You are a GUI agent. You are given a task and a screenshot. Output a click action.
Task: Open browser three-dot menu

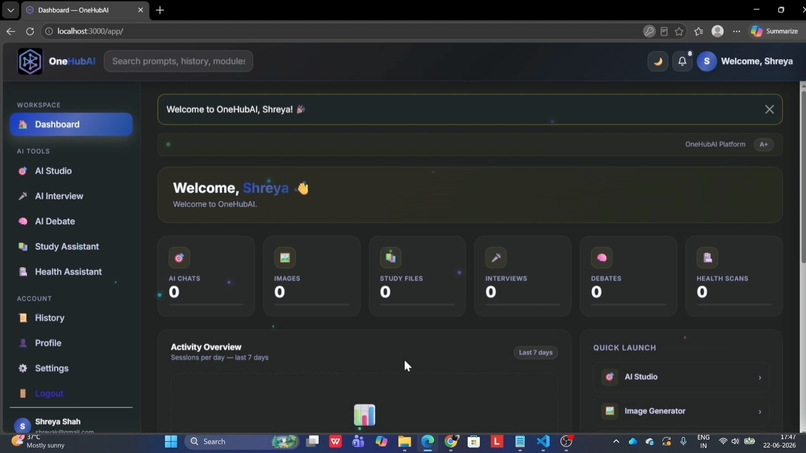[x=737, y=31]
